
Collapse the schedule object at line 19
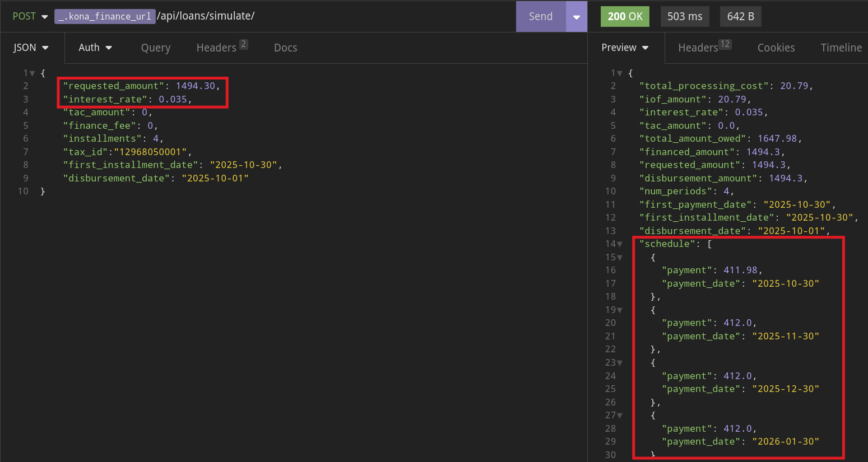[619, 310]
